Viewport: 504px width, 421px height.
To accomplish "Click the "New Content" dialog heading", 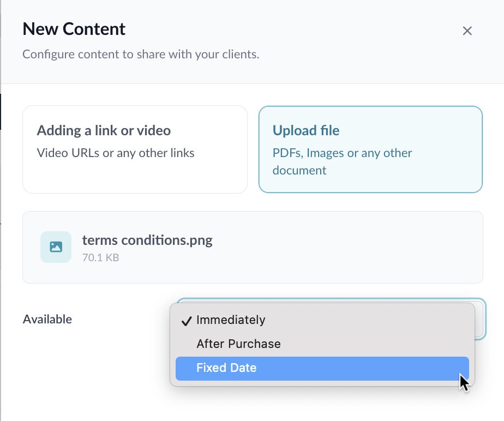I will click(x=74, y=29).
